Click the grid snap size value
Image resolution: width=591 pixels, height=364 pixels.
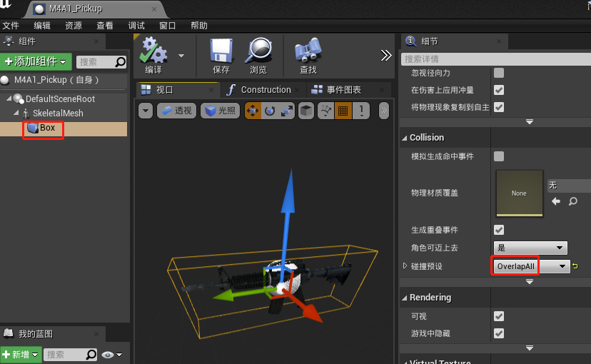coord(361,111)
